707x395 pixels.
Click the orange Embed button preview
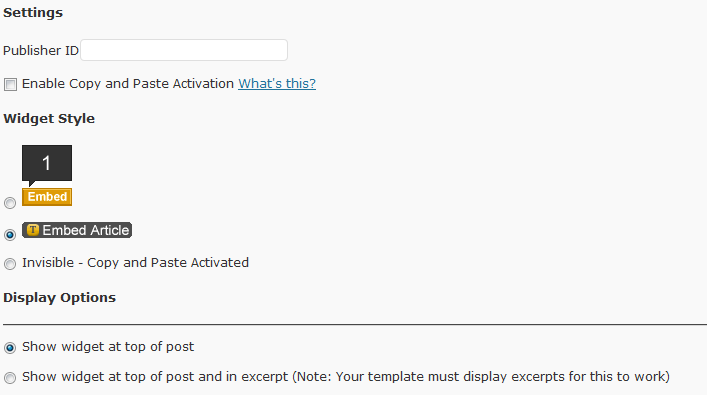pyautogui.click(x=47, y=197)
